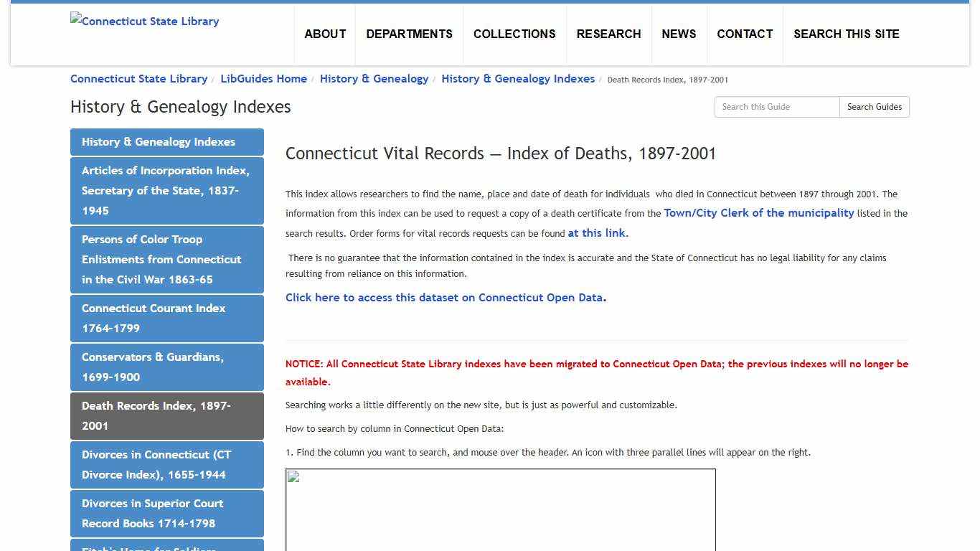
Task: Open History & Genealogy breadcrumb link
Action: [374, 79]
